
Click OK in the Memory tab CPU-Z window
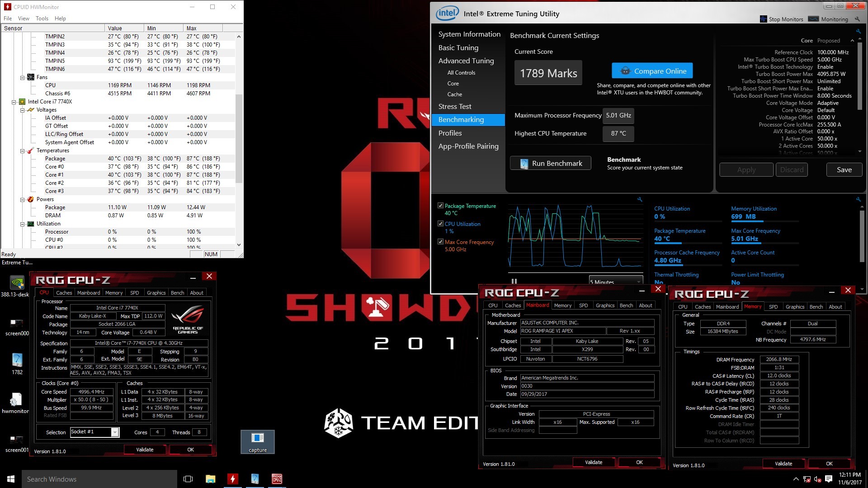tap(829, 464)
